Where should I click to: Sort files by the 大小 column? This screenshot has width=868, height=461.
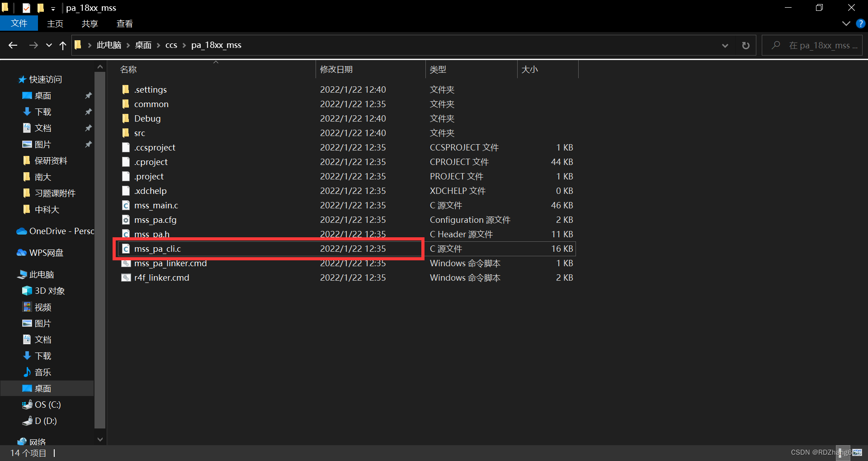click(x=547, y=70)
